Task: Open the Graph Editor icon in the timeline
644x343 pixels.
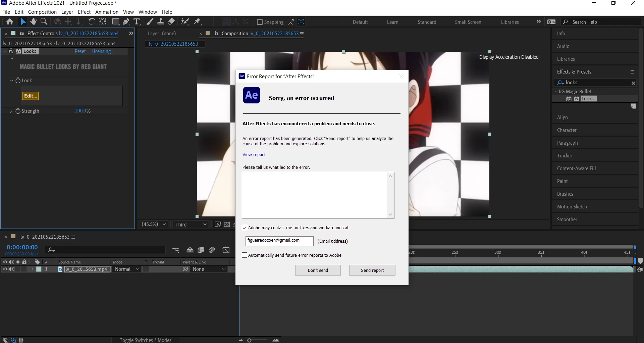Action: pyautogui.click(x=226, y=250)
